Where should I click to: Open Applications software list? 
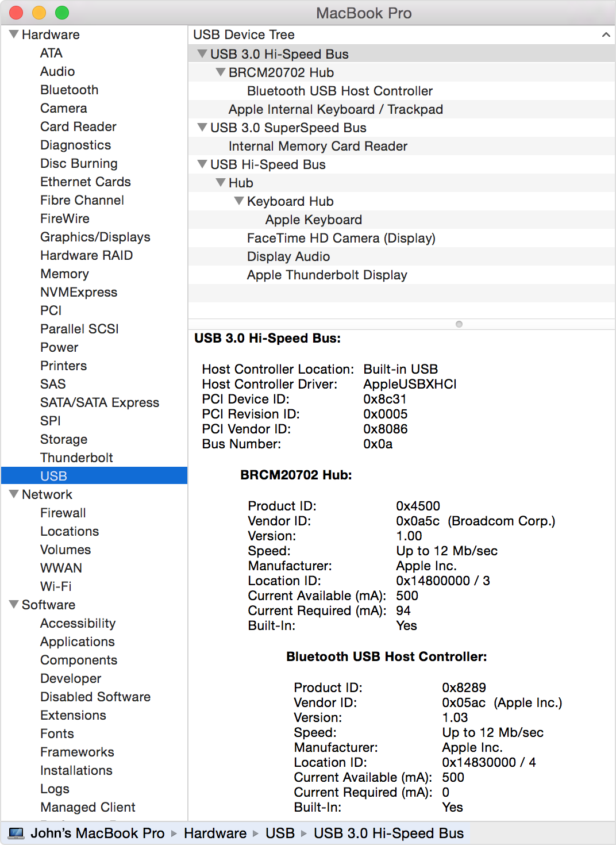tap(78, 642)
